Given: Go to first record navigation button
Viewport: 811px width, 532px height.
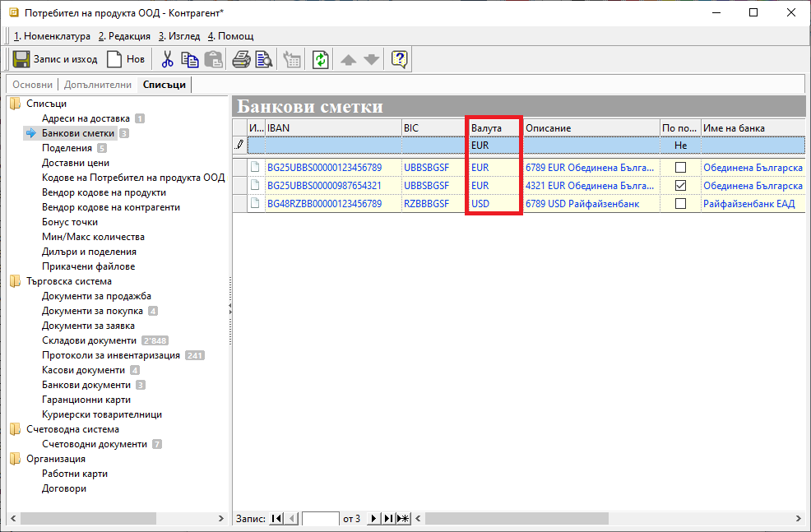Looking at the screenshot, I should pos(276,519).
